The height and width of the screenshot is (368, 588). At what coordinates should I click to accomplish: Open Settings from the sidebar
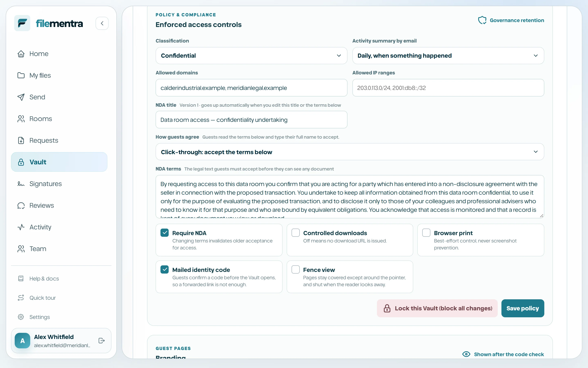(x=59, y=317)
